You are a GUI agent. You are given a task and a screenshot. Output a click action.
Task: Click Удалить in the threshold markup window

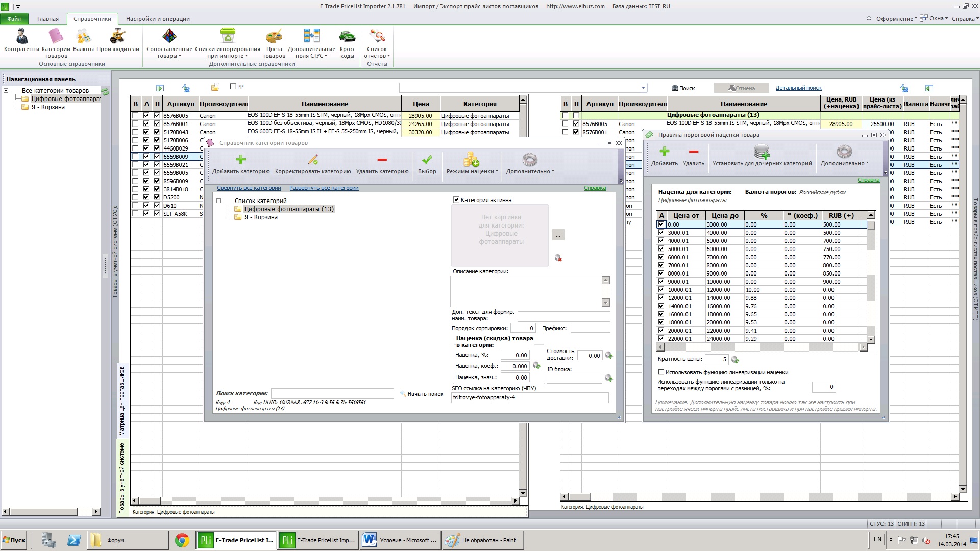[694, 156]
